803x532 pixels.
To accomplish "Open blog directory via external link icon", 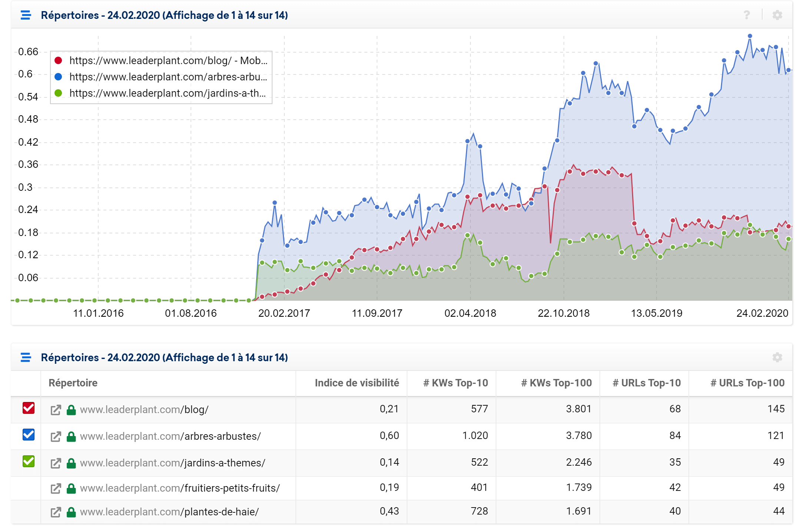I will coord(56,410).
